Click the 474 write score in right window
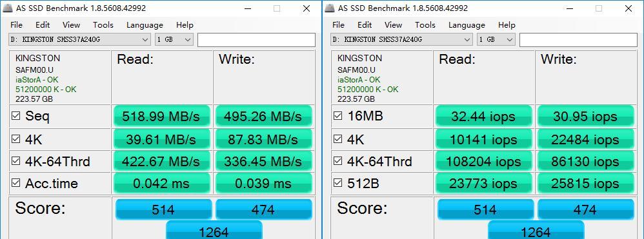 point(586,209)
